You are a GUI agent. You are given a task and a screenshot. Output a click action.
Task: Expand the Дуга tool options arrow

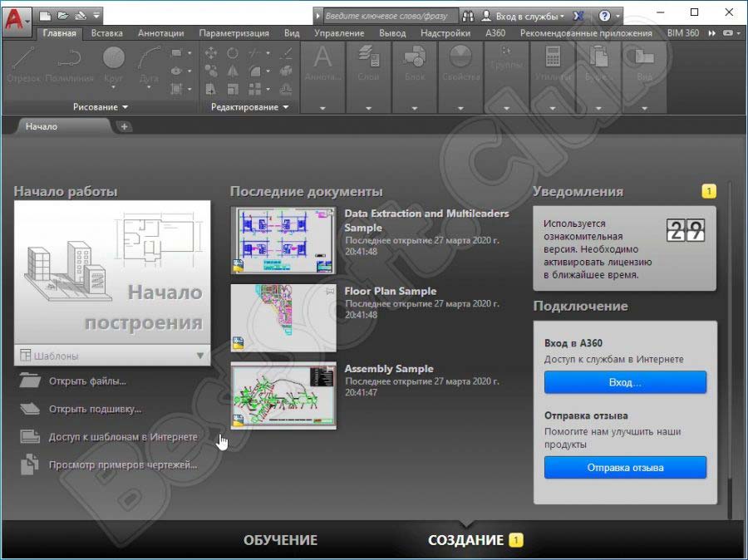coord(149,87)
